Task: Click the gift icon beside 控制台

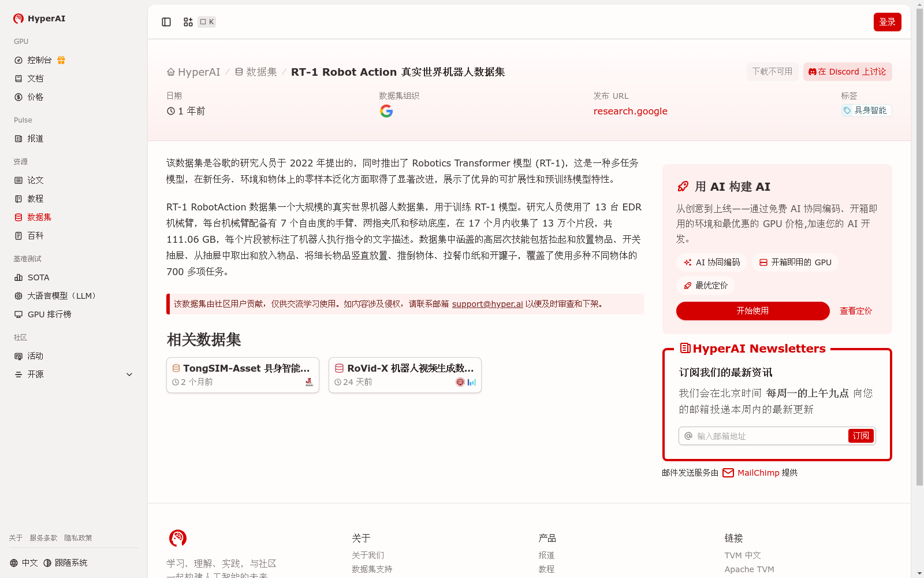Action: tap(61, 60)
